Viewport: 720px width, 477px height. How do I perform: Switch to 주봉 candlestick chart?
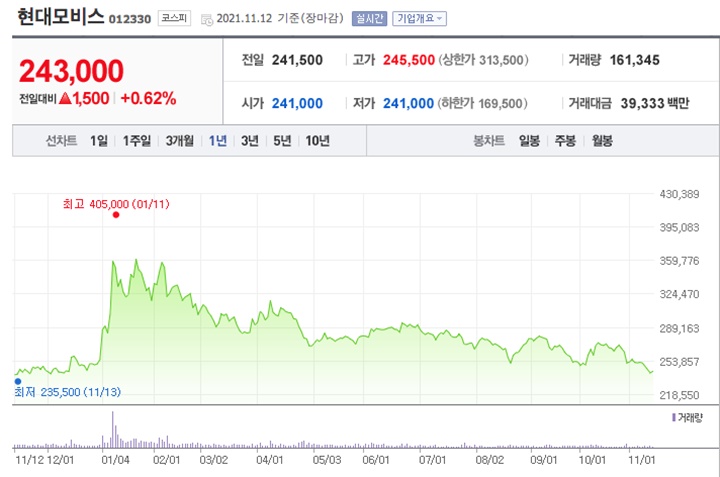(x=565, y=141)
